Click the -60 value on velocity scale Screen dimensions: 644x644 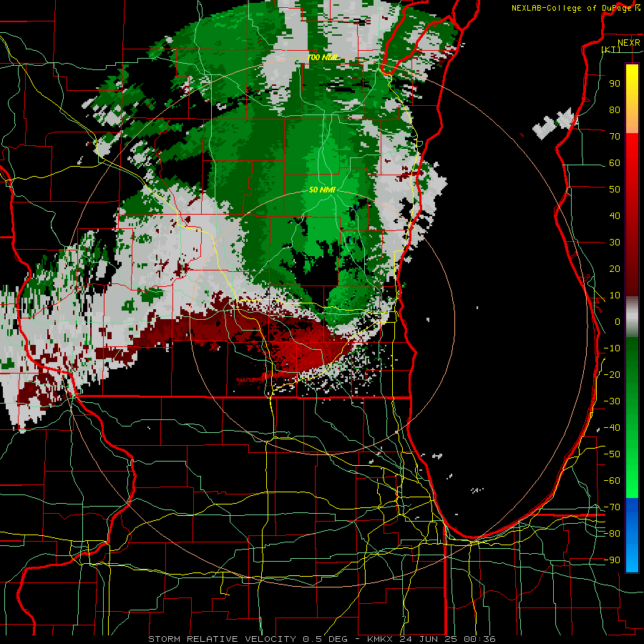[612, 481]
